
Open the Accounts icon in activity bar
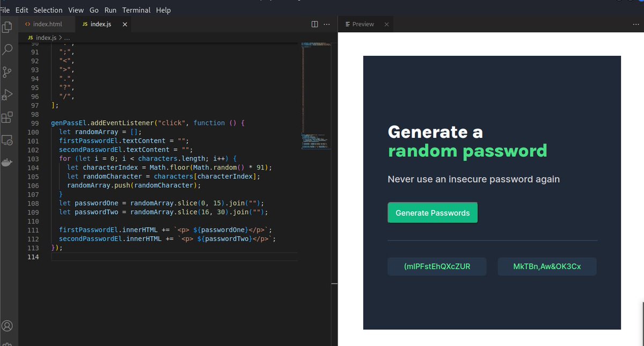click(7, 326)
